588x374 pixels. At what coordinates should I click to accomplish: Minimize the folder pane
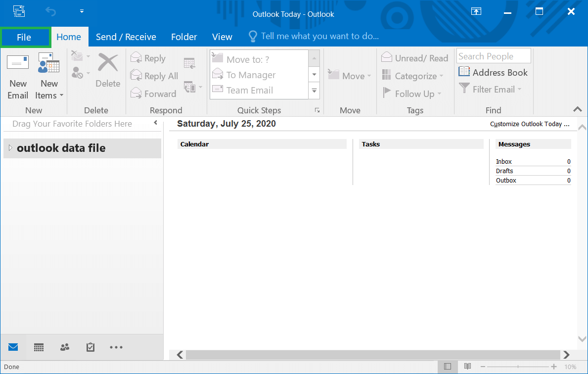click(x=155, y=122)
